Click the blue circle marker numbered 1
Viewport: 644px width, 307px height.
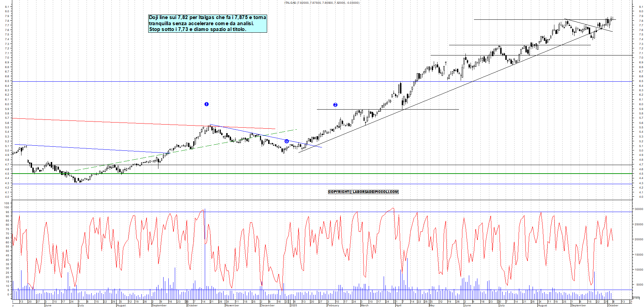[206, 104]
